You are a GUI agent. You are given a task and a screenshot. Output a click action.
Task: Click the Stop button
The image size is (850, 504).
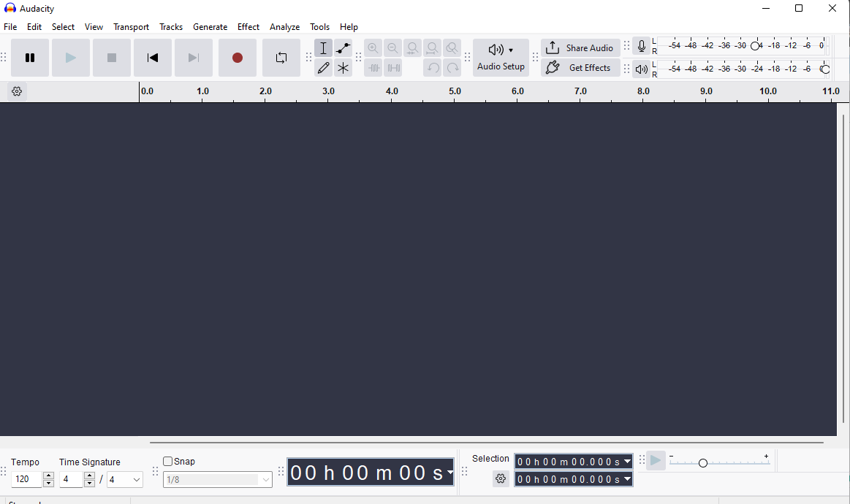(112, 58)
